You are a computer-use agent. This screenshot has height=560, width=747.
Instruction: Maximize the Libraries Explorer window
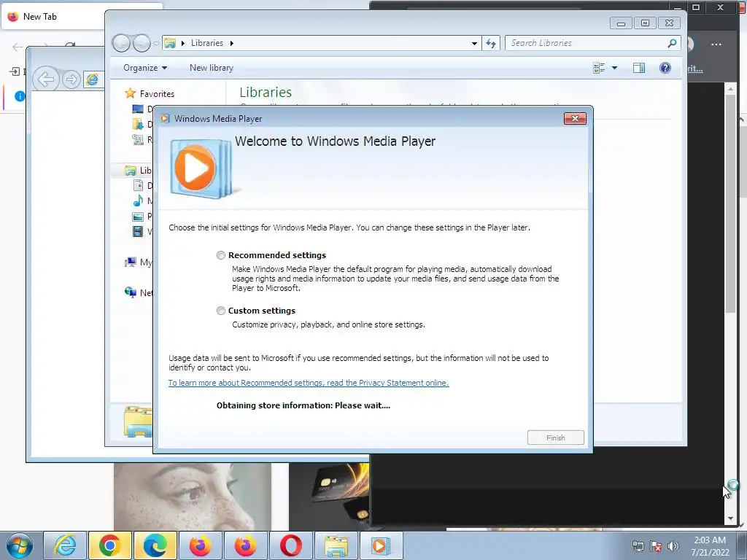(x=645, y=23)
